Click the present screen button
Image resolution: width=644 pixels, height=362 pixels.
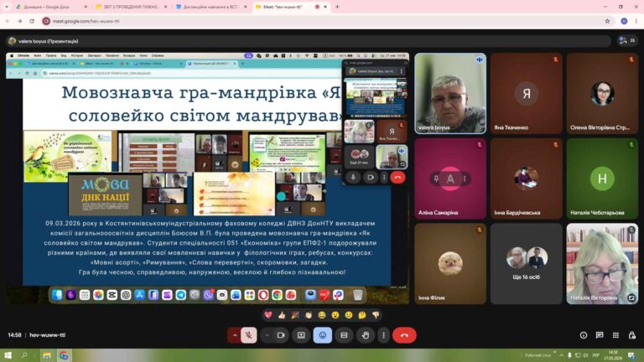click(301, 335)
